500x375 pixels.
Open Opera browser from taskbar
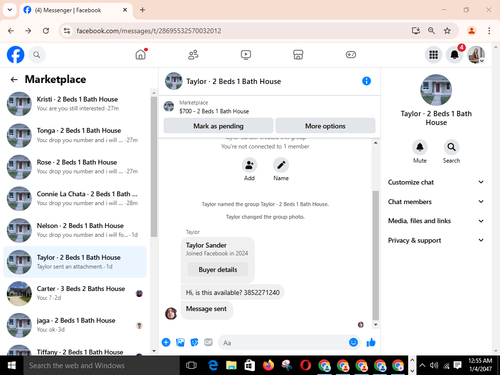click(x=305, y=365)
